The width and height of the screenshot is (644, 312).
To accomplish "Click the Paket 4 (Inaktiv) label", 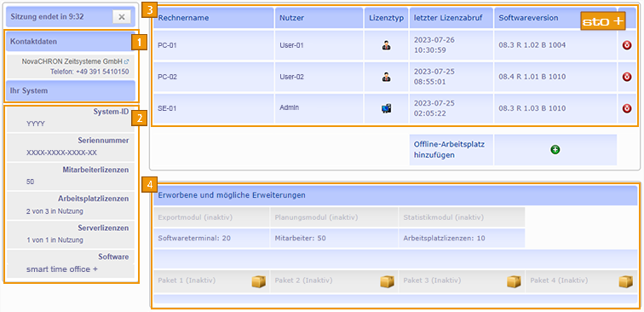I will pos(559,280).
